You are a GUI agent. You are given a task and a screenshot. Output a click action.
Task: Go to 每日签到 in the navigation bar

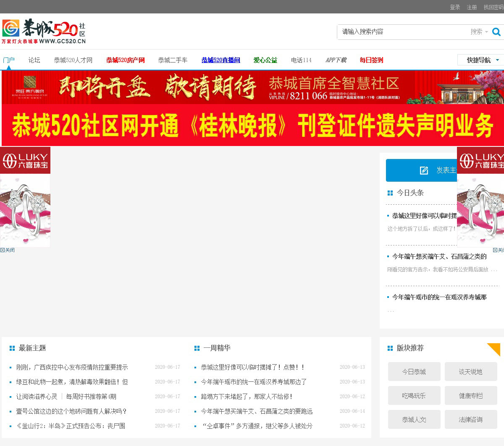pos(371,60)
